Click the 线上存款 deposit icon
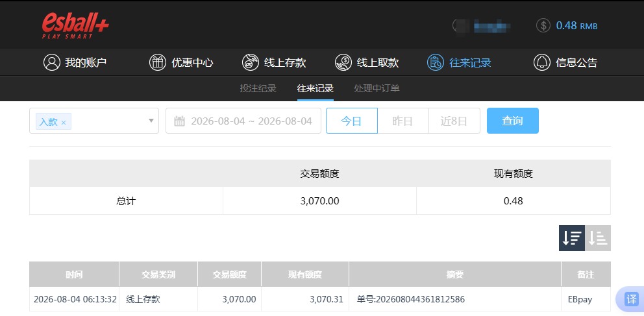The height and width of the screenshot is (316, 644). 251,62
